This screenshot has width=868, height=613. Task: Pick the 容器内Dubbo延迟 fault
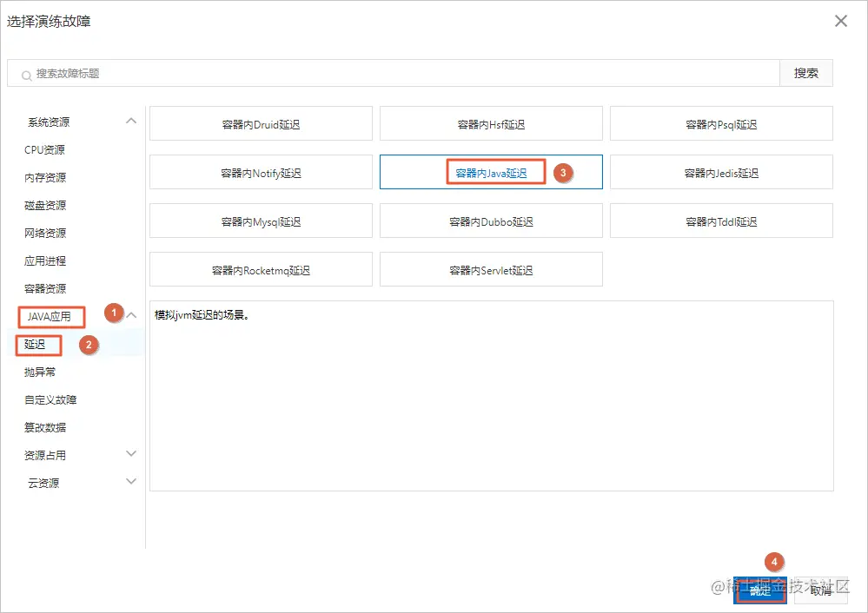(x=491, y=221)
